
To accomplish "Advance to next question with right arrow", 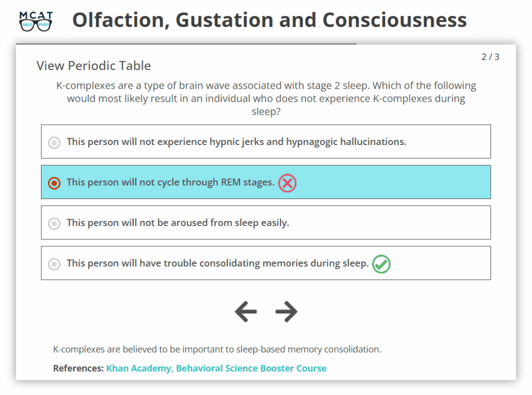I will click(286, 311).
